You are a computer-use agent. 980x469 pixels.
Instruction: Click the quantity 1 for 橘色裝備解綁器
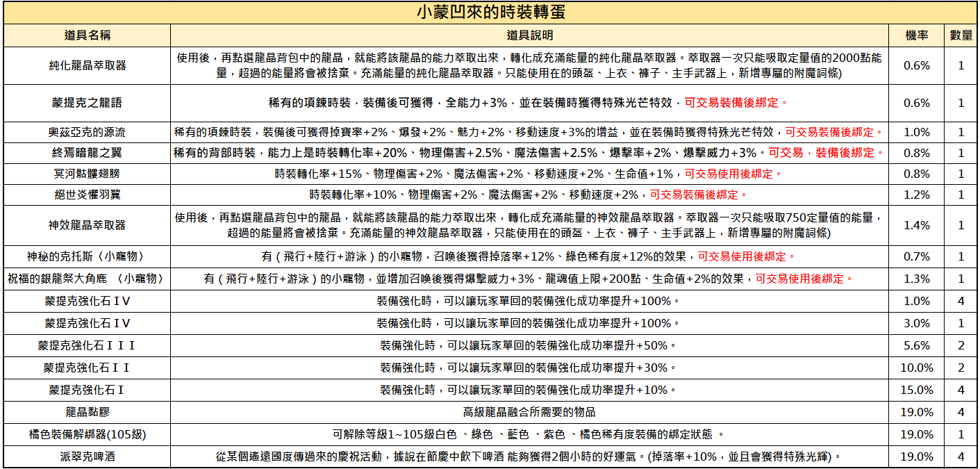961,434
